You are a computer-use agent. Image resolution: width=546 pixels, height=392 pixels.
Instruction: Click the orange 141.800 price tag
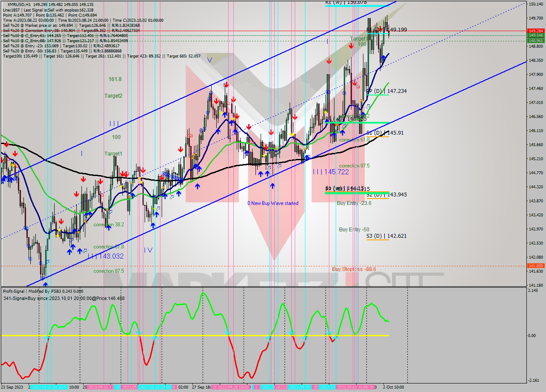tap(536, 265)
